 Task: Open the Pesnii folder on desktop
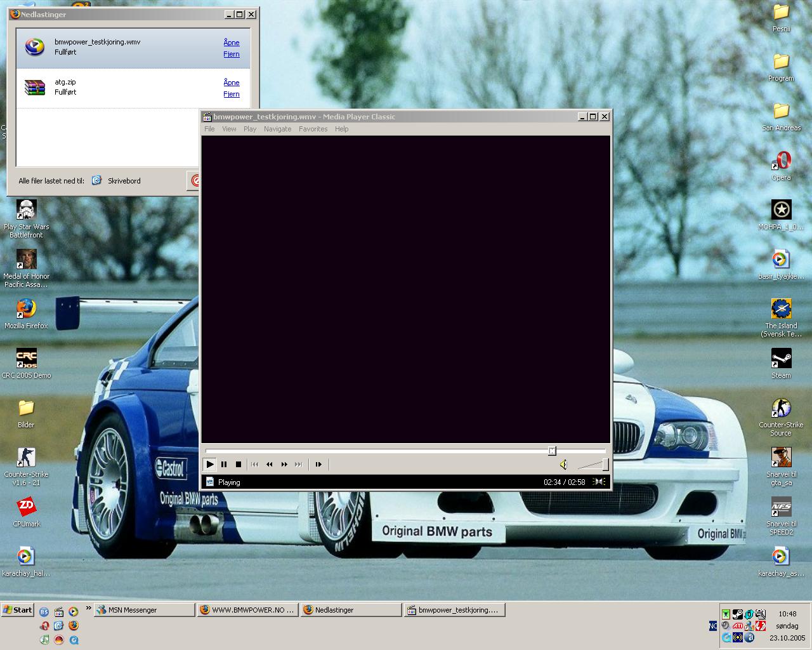pyautogui.click(x=781, y=17)
